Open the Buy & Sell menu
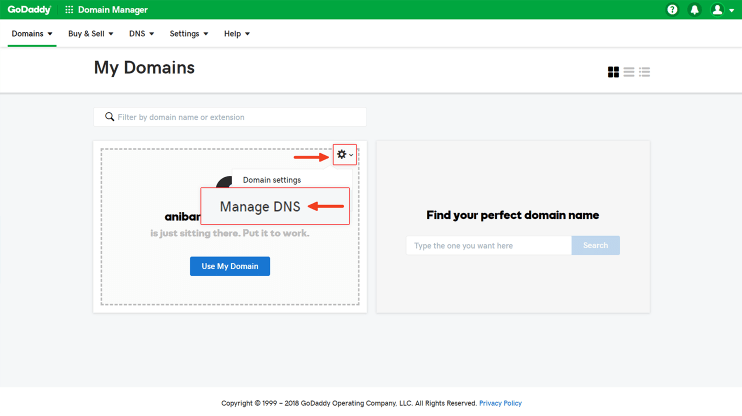Screen dimensions: 742x416 coord(90,34)
